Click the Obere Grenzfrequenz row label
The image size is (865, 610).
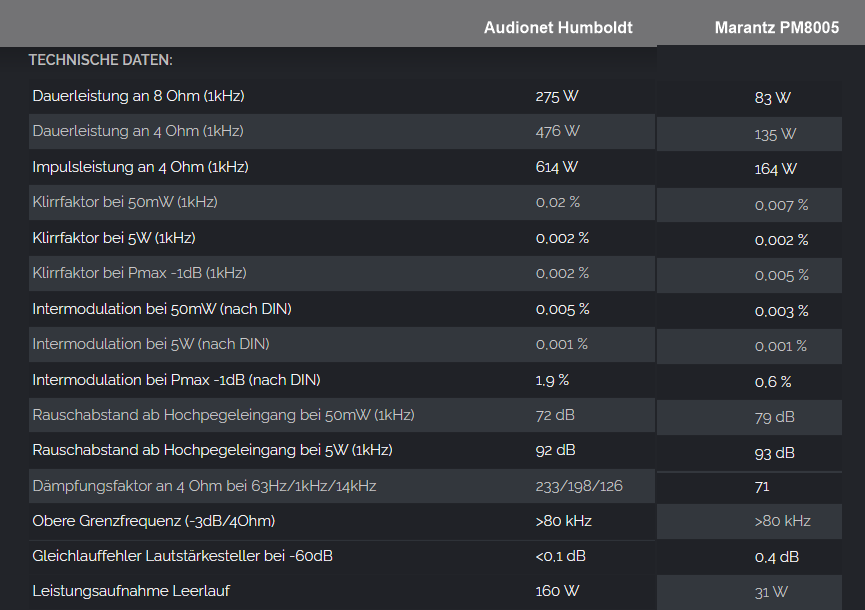pyautogui.click(x=153, y=521)
